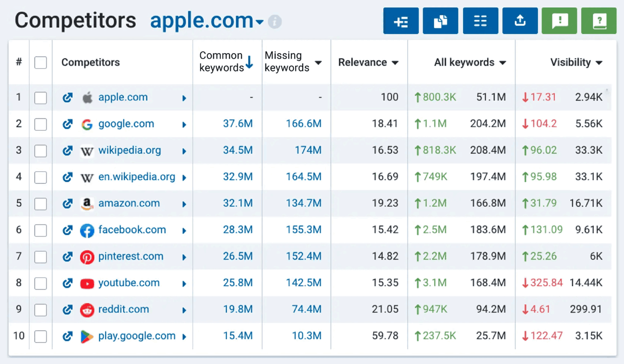Export the competitors table via upload icon
This screenshot has height=364, width=624.
click(520, 21)
